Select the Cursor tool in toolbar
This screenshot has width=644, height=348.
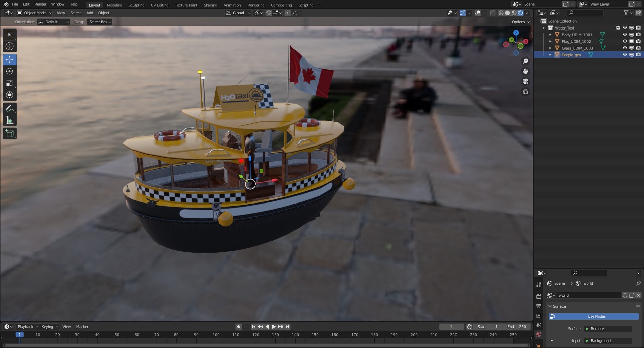point(10,46)
